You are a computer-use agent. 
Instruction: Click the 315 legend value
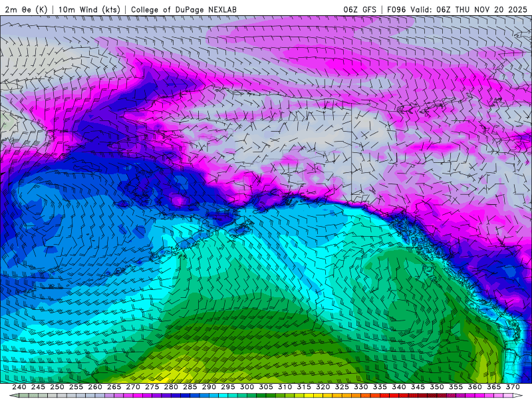[x=304, y=387]
